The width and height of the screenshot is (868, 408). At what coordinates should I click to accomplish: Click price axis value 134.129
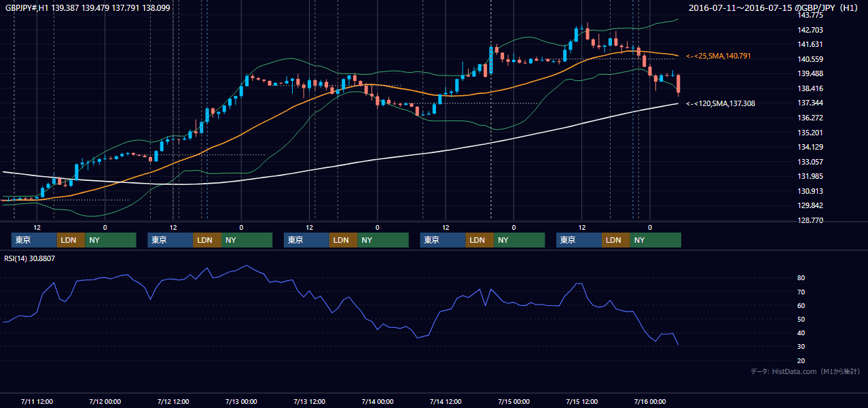[x=811, y=148]
